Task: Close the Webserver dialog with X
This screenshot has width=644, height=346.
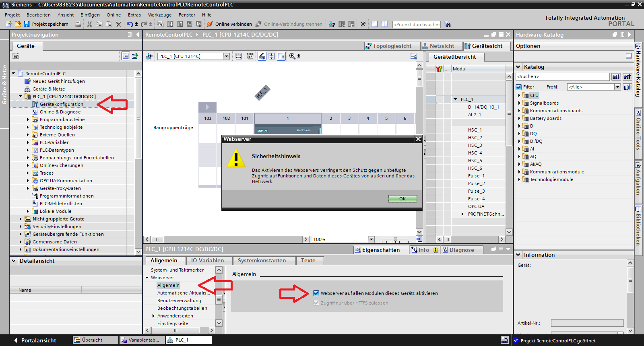Action: 419,139
